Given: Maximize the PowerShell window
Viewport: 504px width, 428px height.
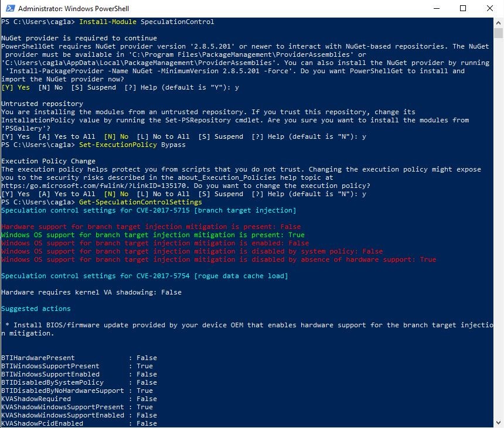Looking at the screenshot, I should coord(463,8).
